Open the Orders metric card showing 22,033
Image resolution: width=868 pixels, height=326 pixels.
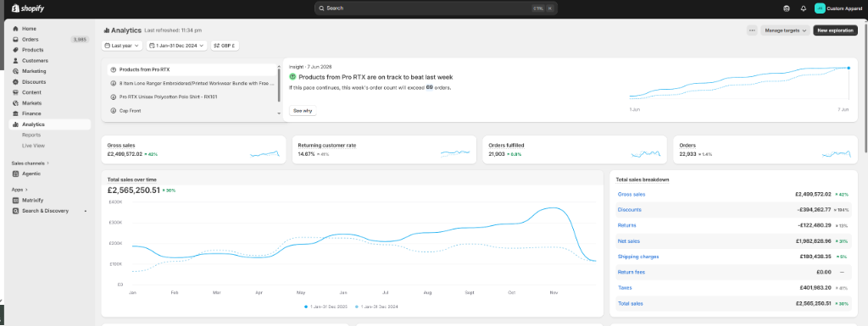click(x=765, y=150)
